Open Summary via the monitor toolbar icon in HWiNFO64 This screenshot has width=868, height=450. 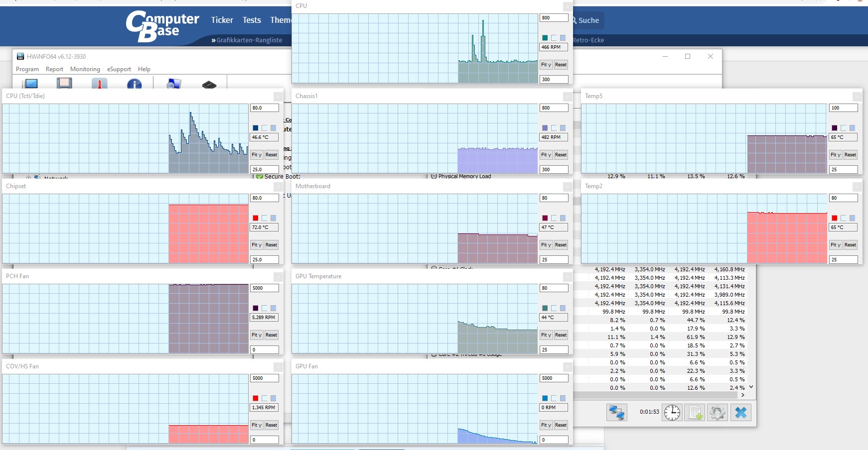tap(31, 84)
